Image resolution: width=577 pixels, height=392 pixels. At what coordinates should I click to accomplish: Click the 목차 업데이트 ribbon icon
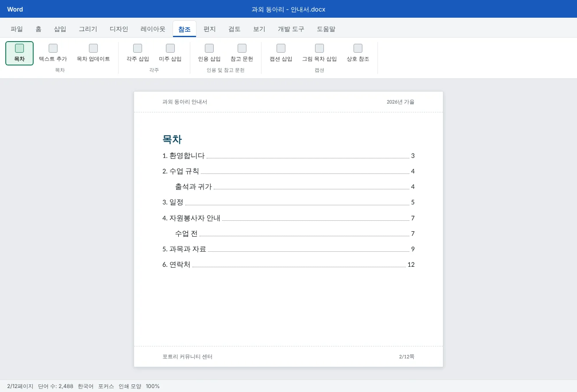tap(93, 48)
